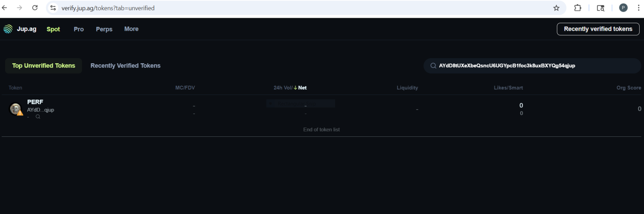
Task: Click the PERF token avatar
Action: (15, 109)
